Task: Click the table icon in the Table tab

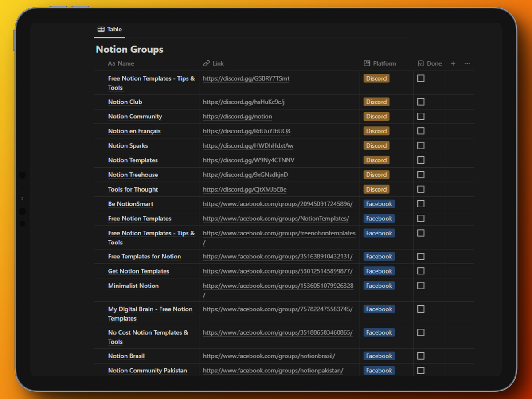Action: pos(101,29)
